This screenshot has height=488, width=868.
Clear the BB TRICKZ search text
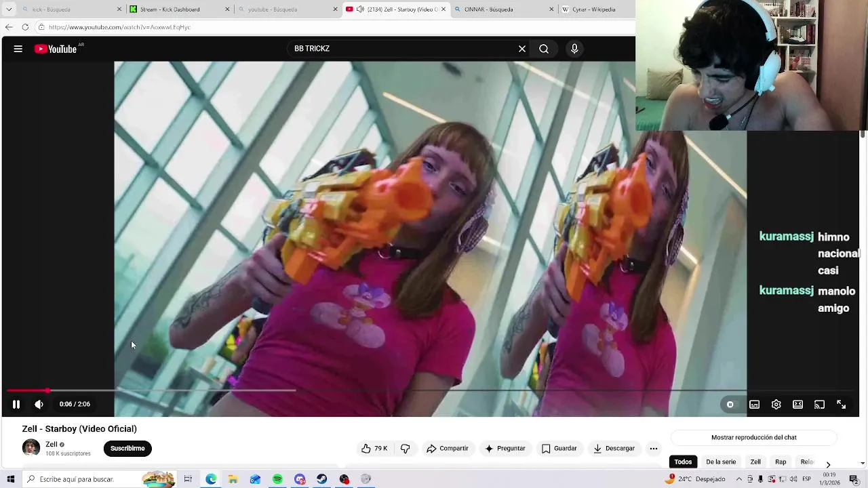click(522, 49)
